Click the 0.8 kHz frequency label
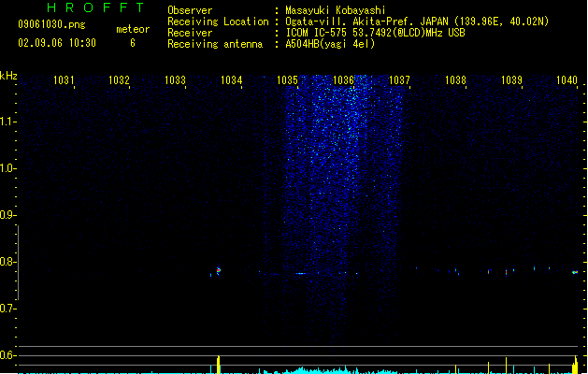Image resolution: width=588 pixels, height=374 pixels. pos(8,262)
